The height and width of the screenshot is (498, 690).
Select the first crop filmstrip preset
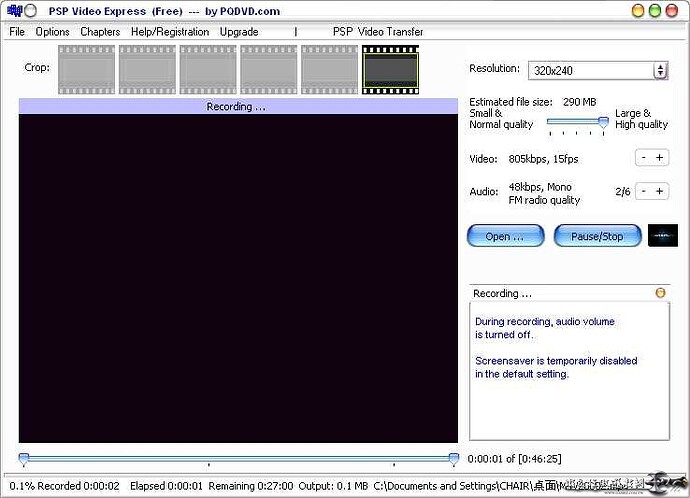click(x=86, y=70)
